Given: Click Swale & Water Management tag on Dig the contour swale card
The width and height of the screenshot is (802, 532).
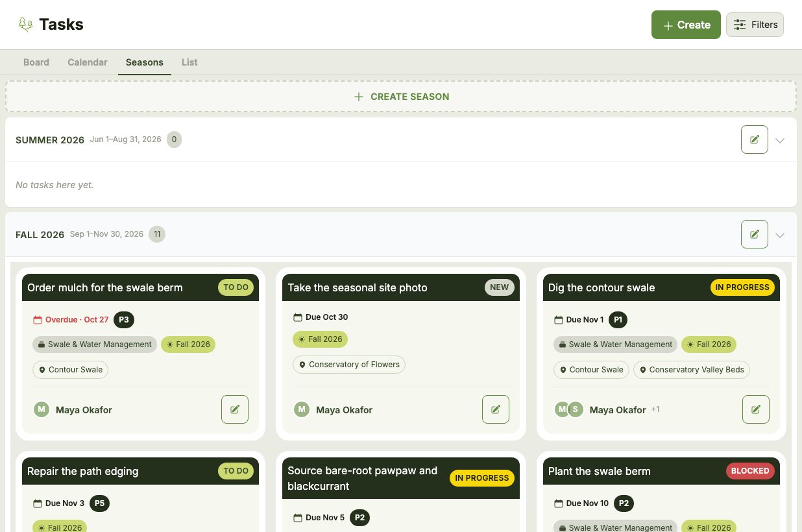Looking at the screenshot, I should 615,345.
